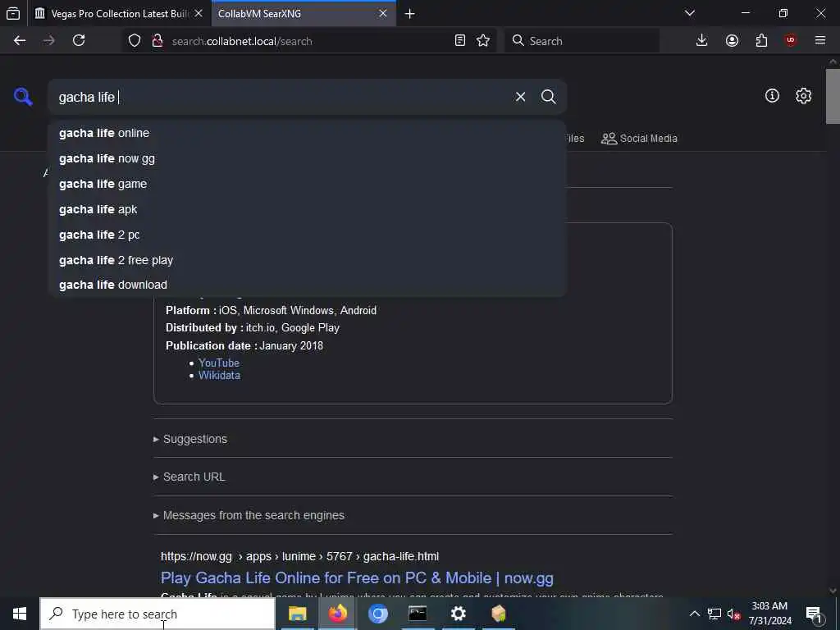Reload the current page

coord(79,41)
